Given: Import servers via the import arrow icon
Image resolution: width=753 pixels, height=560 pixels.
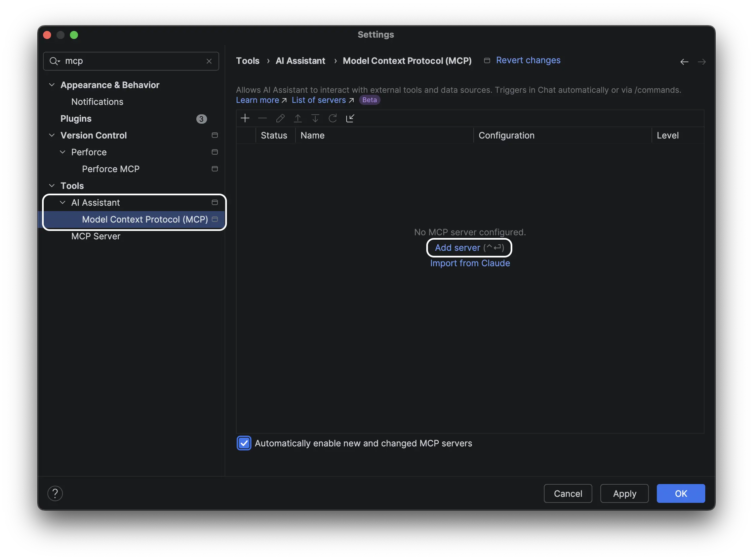Looking at the screenshot, I should point(350,118).
